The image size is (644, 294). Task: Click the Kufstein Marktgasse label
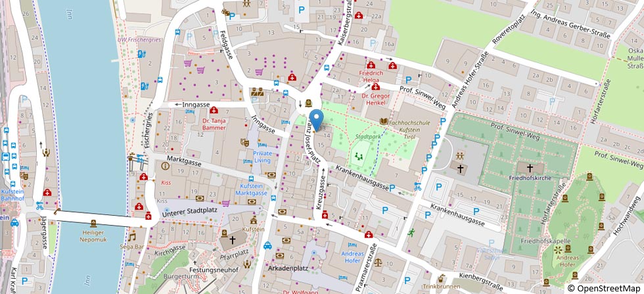[x=250, y=189]
